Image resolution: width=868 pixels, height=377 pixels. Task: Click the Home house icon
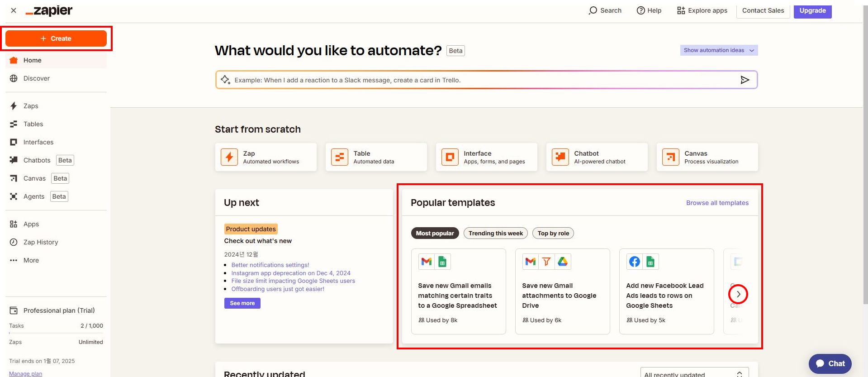[14, 60]
